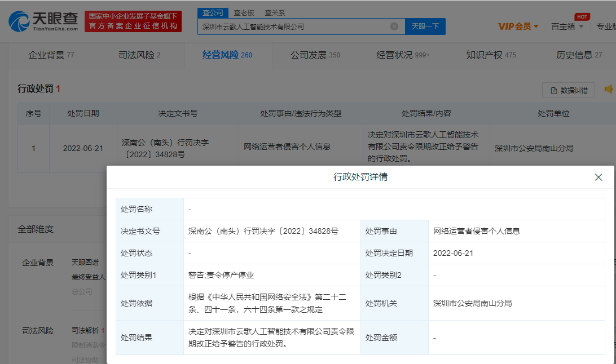Image resolution: width=616 pixels, height=364 pixels.
Task: Click the 处罚事由 value in dialog
Action: [477, 232]
